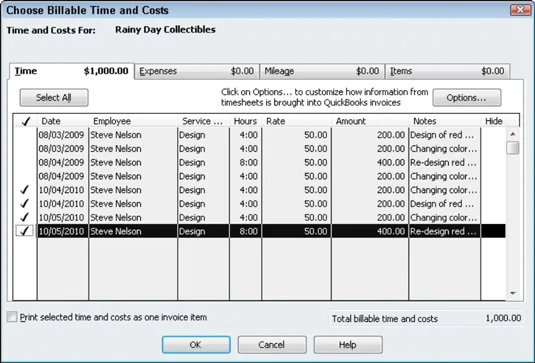
Task: Check the first 08/03/2009 Design of red row
Action: point(25,135)
